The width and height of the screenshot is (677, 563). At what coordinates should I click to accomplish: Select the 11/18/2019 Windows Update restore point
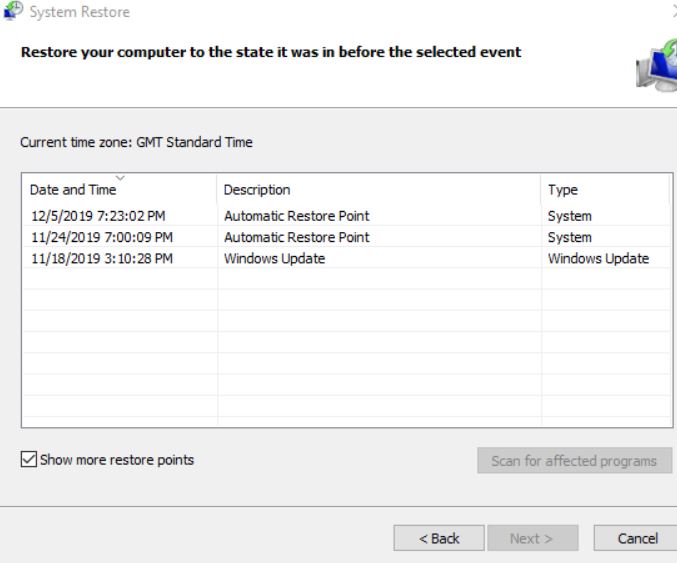coord(347,258)
